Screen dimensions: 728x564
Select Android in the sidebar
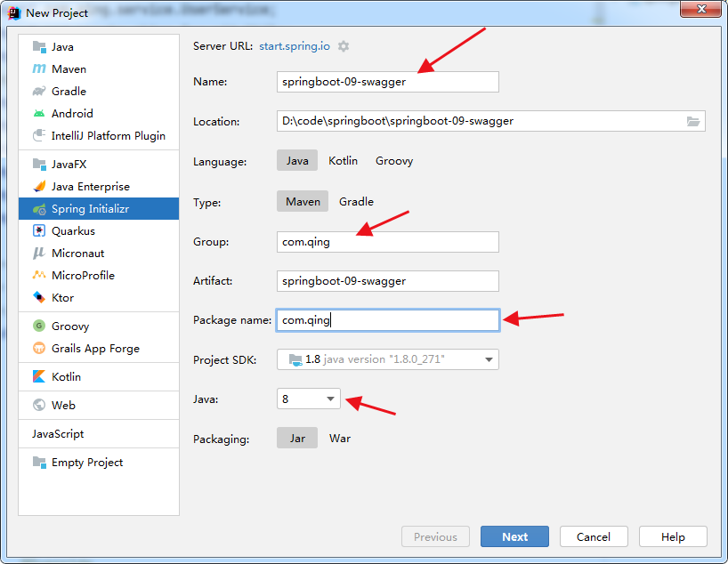click(x=99, y=113)
